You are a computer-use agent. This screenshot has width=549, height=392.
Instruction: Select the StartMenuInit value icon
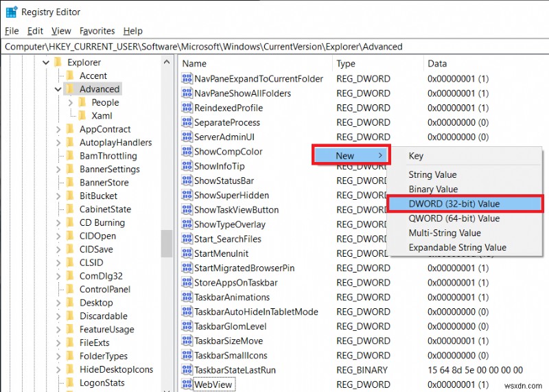(x=187, y=253)
